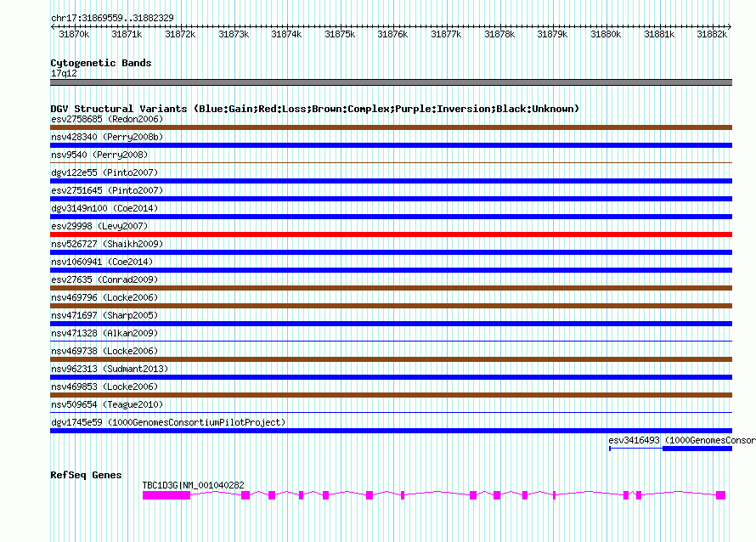Click the red loss bar under esv29998

pyautogui.click(x=391, y=234)
